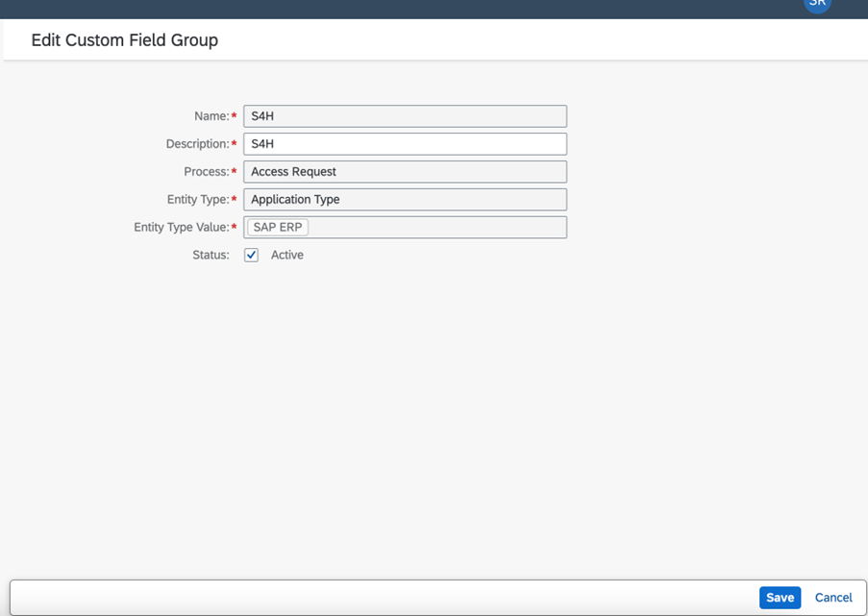Screen dimensions: 868x616
Task: Click the SAP ERP token chip
Action: pos(277,227)
